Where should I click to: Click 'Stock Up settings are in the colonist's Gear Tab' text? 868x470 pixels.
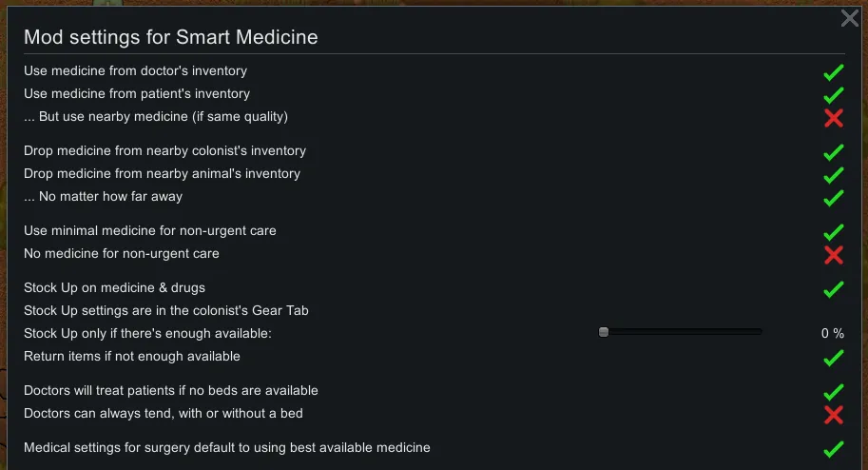[x=165, y=310]
